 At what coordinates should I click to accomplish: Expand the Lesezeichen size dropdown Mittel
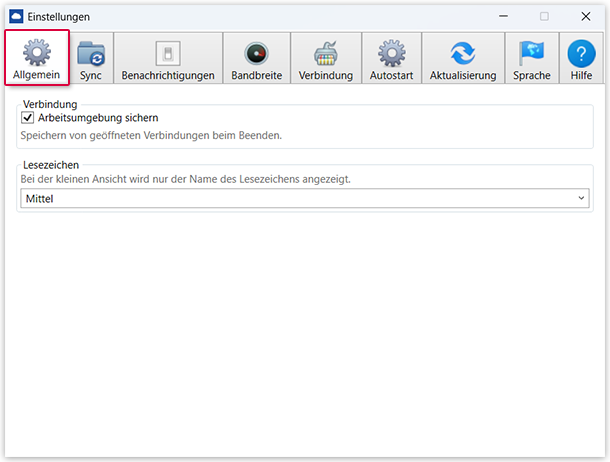coord(305,198)
